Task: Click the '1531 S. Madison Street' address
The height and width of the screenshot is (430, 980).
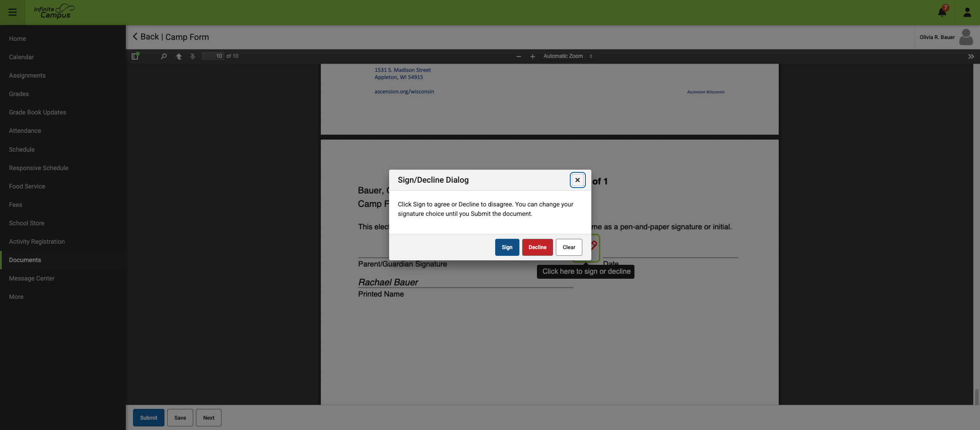Action: (x=403, y=70)
